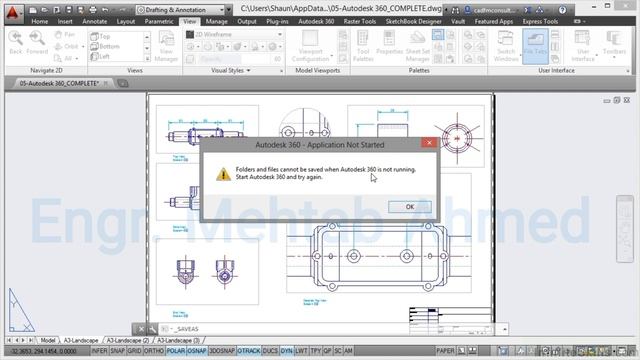640x360 pixels.
Task: Open the Properties palette
Action: [x=389, y=42]
